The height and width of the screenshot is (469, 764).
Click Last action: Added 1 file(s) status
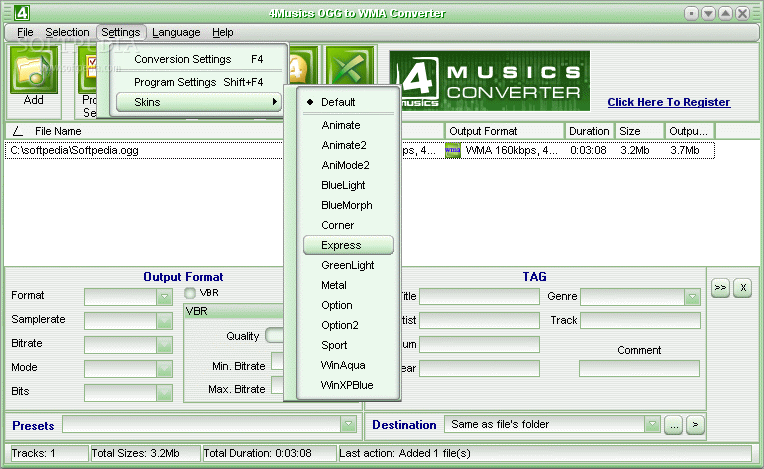point(544,453)
